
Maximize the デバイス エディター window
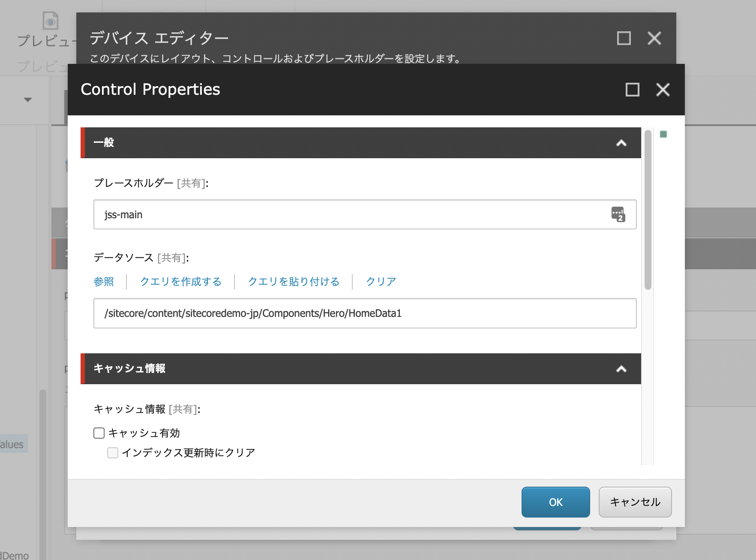pyautogui.click(x=624, y=38)
